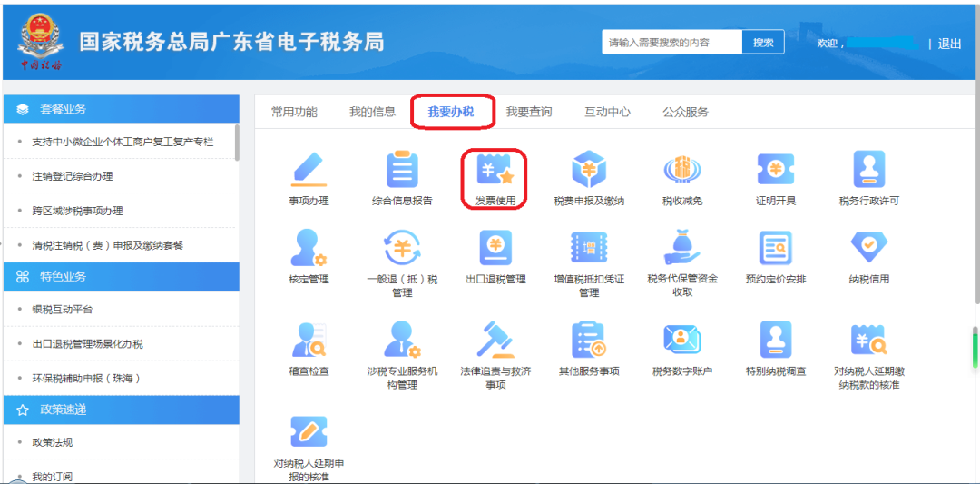
Task: Open the 事项办理 pencil icon
Action: click(x=309, y=170)
